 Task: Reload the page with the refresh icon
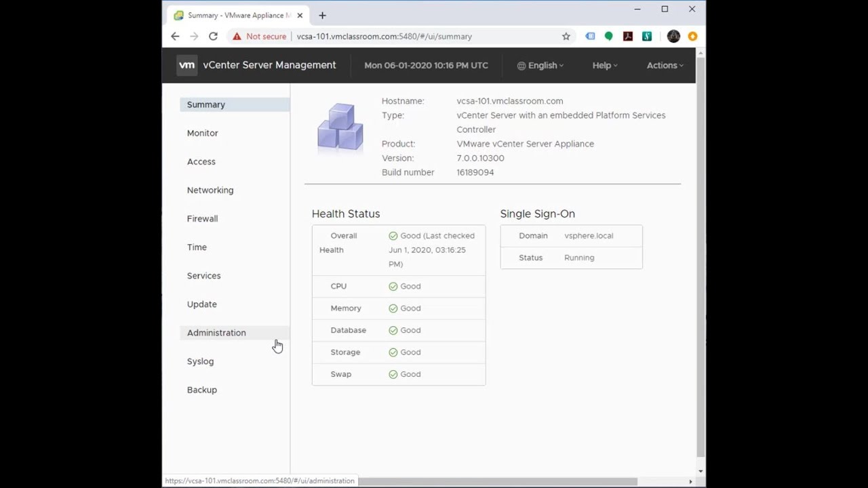[213, 37]
